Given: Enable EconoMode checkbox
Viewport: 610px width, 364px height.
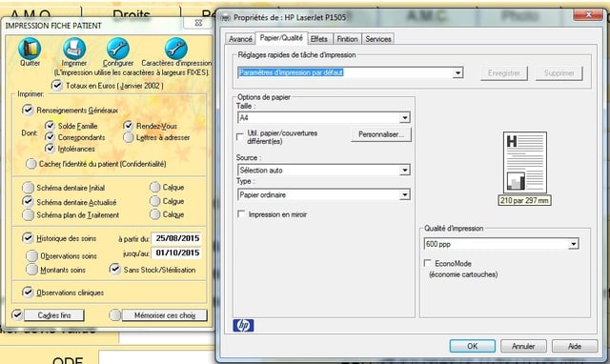Looking at the screenshot, I should point(428,263).
